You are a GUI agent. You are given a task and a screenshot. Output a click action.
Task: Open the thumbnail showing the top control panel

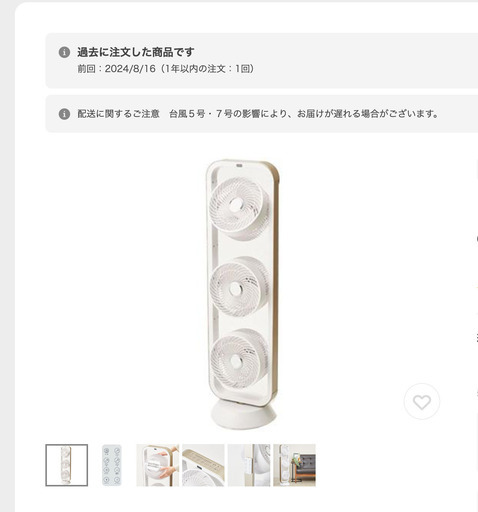[x=203, y=465]
